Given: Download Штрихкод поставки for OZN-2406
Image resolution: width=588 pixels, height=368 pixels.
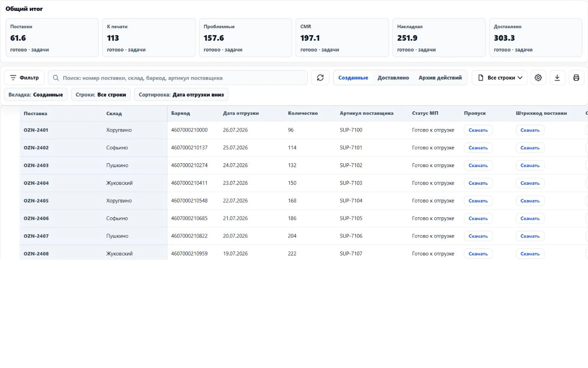Looking at the screenshot, I should (530, 219).
